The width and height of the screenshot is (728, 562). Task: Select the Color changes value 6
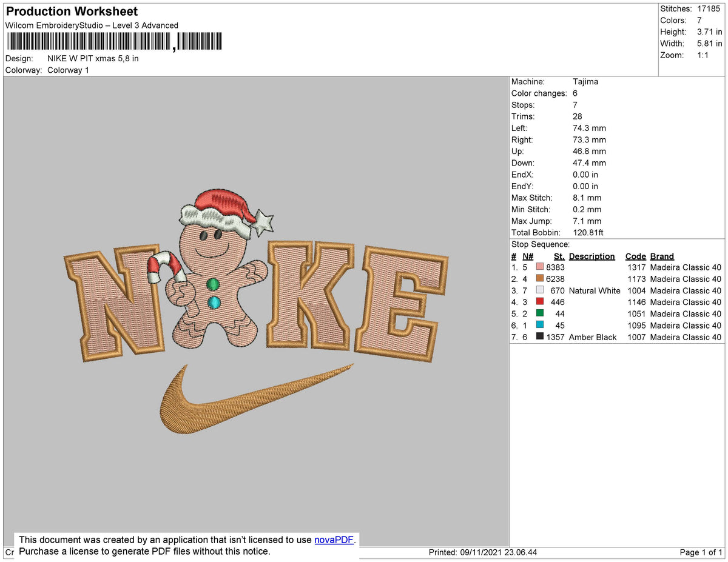575,93
